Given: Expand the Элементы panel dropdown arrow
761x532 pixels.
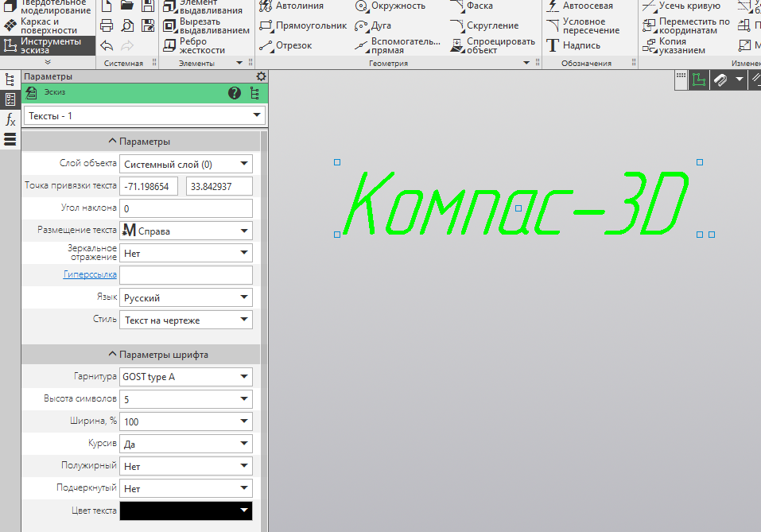Looking at the screenshot, I should click(x=239, y=63).
